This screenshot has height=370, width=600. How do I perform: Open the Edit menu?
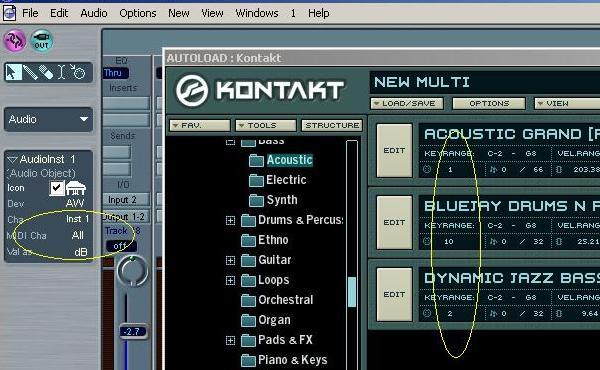tap(59, 13)
